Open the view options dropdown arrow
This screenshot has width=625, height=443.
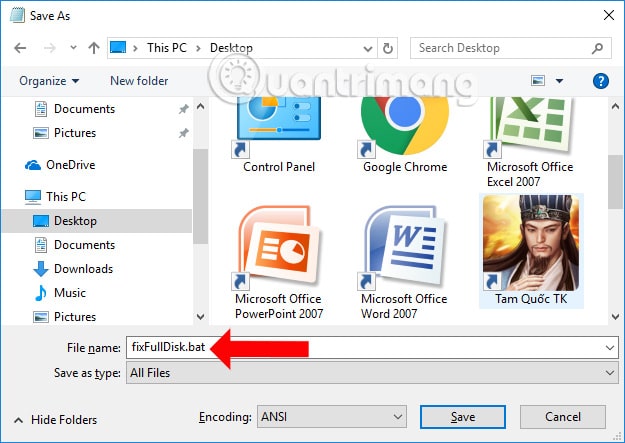560,81
